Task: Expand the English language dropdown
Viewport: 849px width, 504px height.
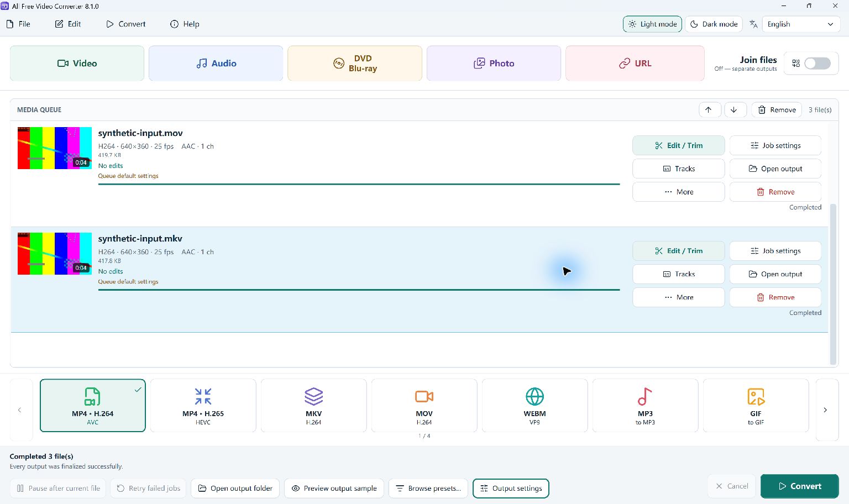Action: point(800,24)
